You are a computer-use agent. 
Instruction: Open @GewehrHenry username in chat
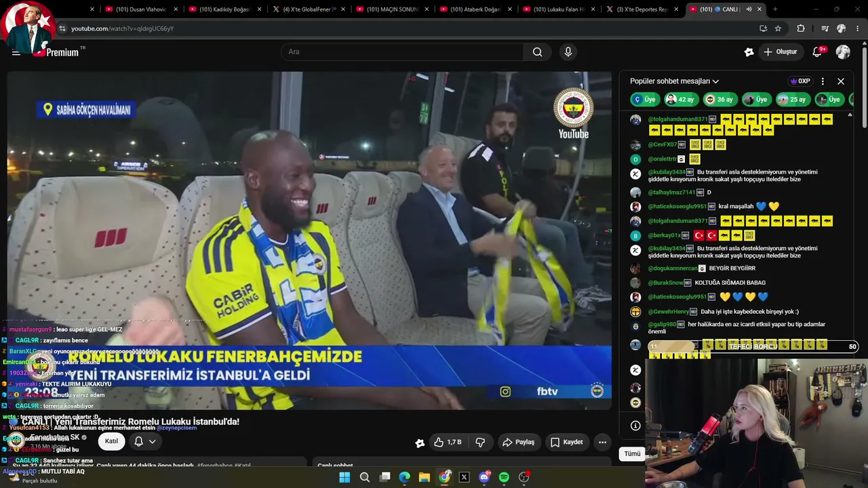tap(669, 312)
